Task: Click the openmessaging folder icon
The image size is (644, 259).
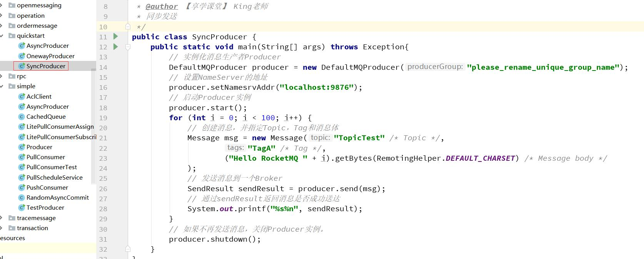Action: coord(12,5)
